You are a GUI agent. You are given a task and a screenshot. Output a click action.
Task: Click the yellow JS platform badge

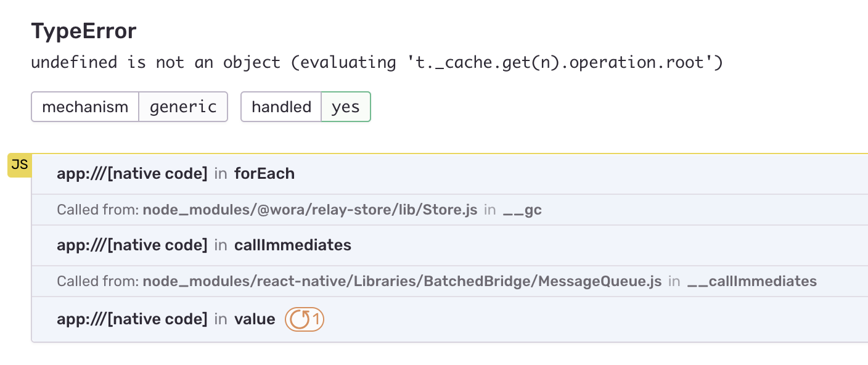tap(19, 165)
